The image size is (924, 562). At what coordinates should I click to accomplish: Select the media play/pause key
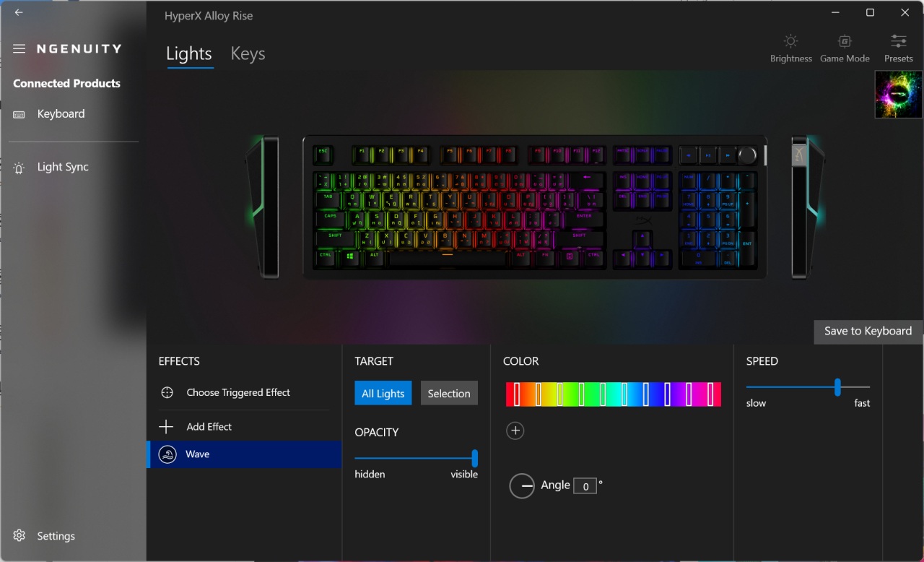click(x=708, y=155)
